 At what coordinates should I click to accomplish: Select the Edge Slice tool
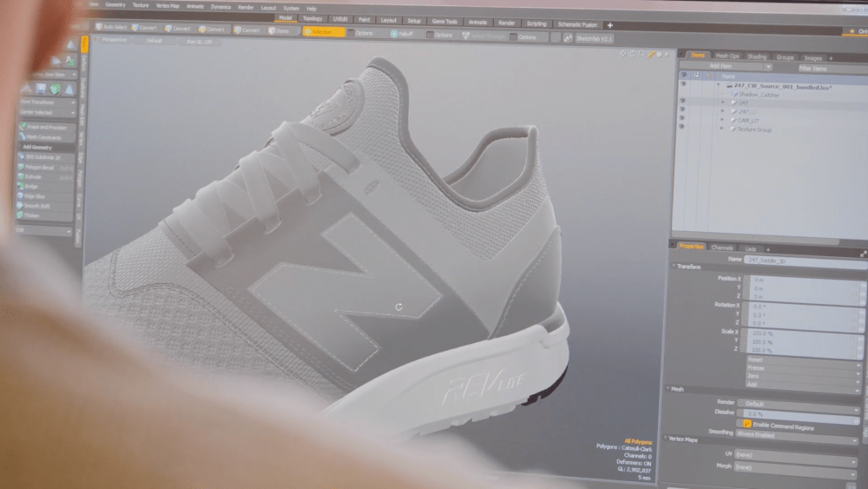45,196
